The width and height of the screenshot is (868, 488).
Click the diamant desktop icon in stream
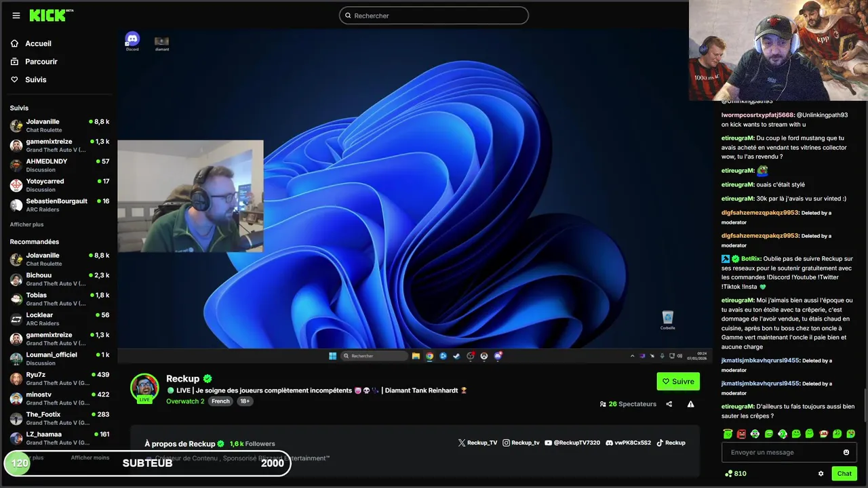coord(161,43)
